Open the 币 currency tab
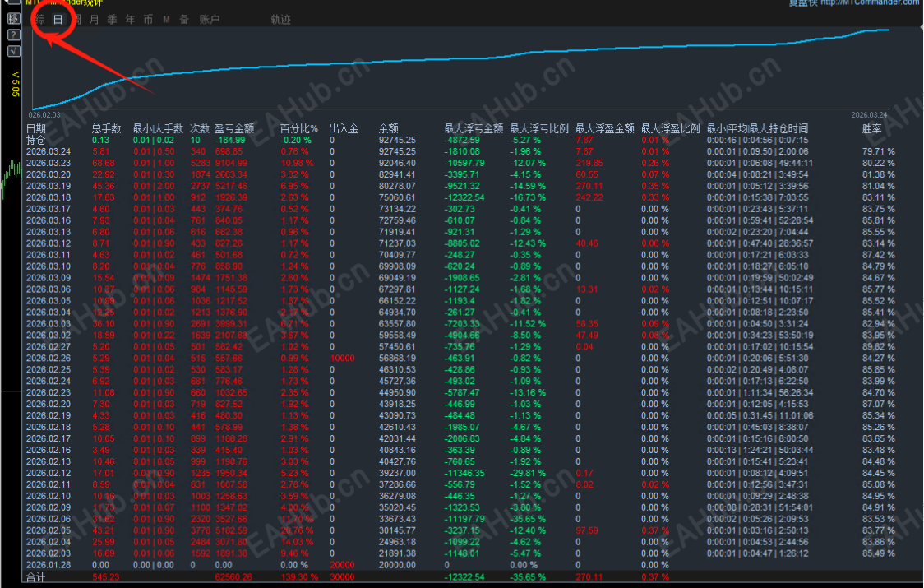 pos(148,20)
